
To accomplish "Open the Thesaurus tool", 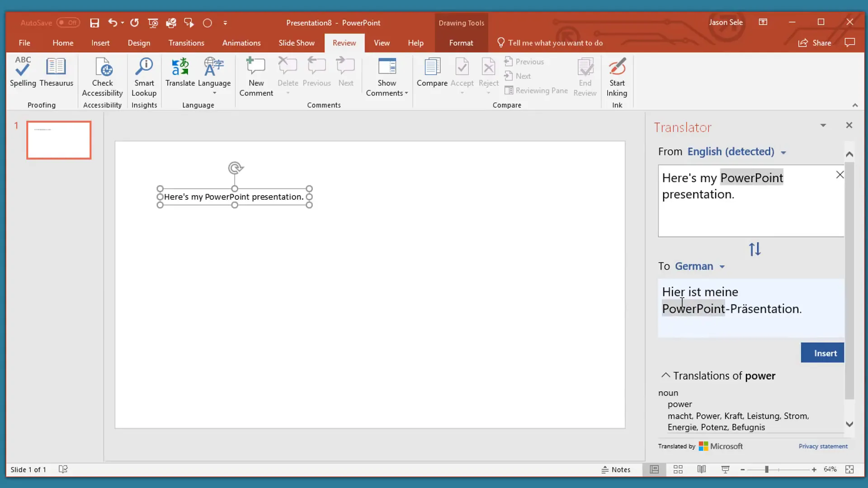I will click(x=56, y=72).
